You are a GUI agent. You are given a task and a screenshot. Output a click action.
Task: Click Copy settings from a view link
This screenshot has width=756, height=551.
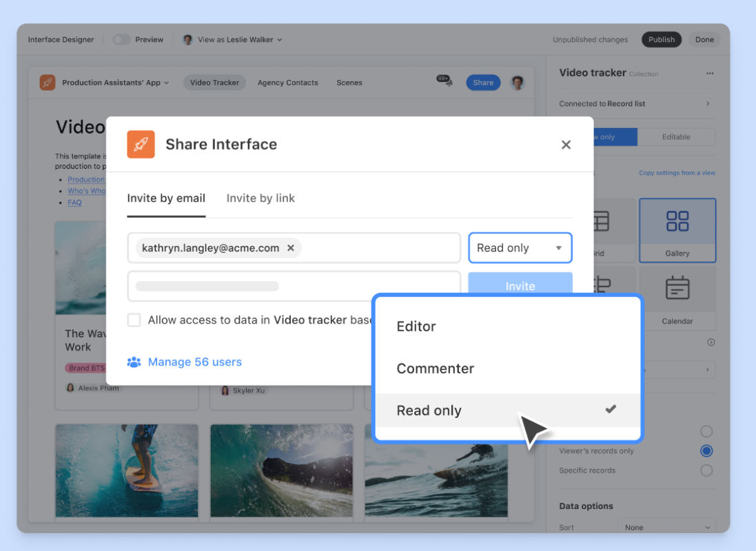[677, 173]
